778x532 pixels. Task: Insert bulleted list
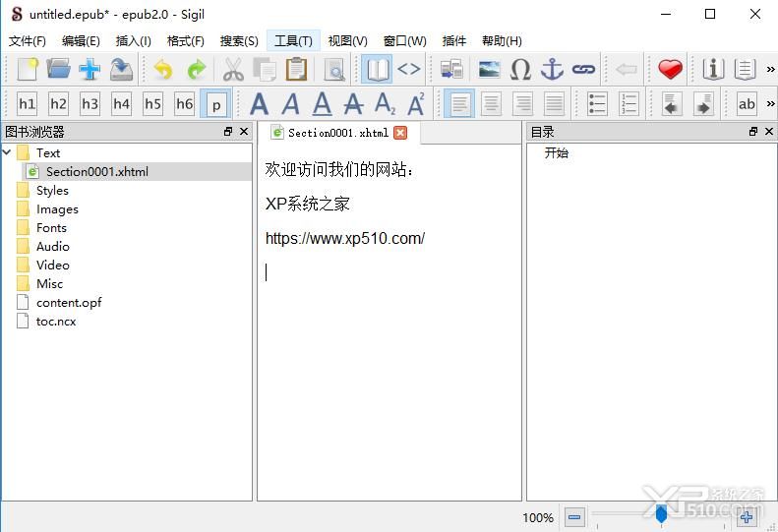pyautogui.click(x=597, y=103)
